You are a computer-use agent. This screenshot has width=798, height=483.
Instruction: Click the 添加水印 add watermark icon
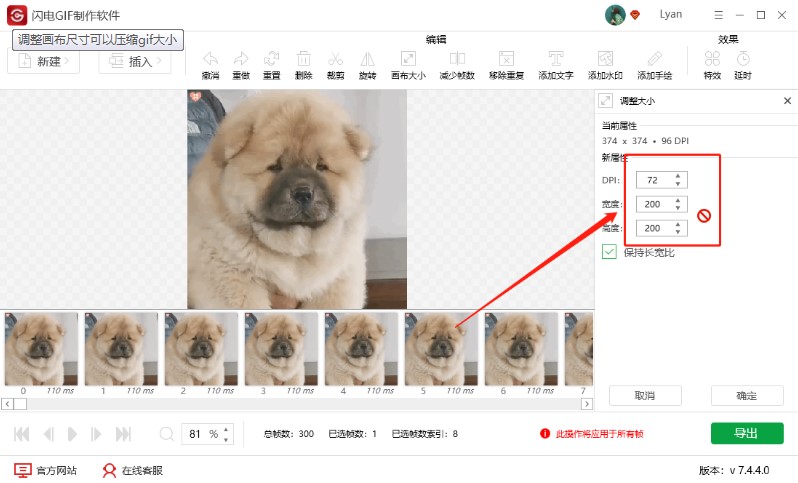click(605, 59)
